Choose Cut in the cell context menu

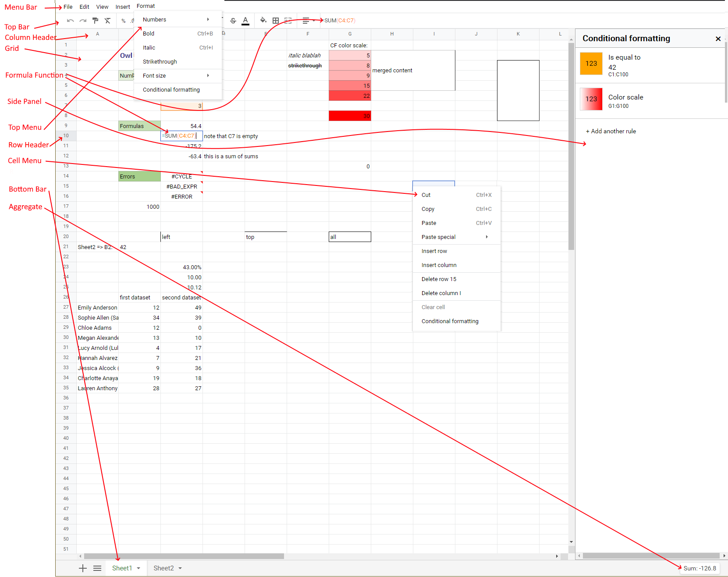click(x=457, y=195)
